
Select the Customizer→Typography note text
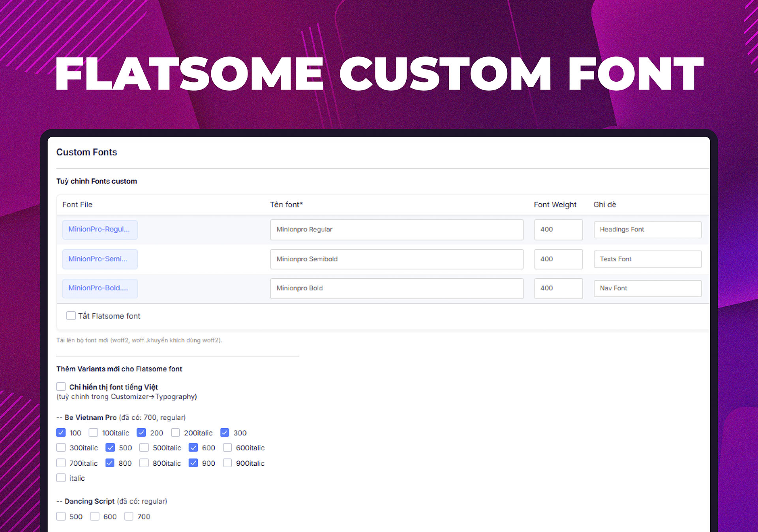[126, 397]
